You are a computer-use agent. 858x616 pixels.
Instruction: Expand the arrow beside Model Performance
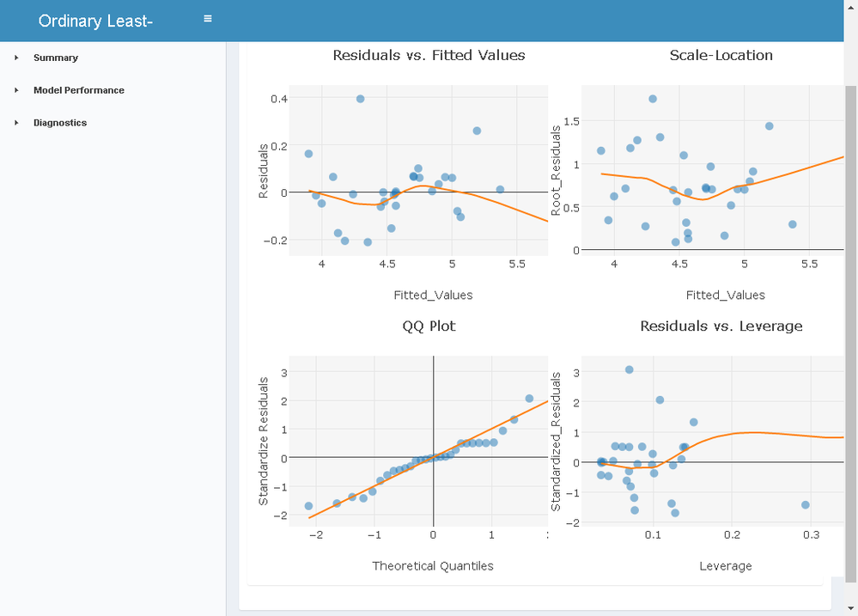[16, 90]
